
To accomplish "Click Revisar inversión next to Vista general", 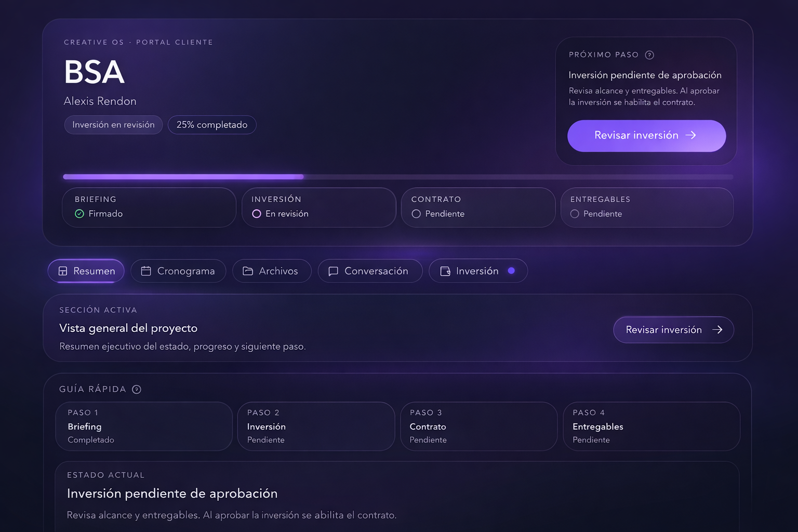I will pyautogui.click(x=673, y=329).
